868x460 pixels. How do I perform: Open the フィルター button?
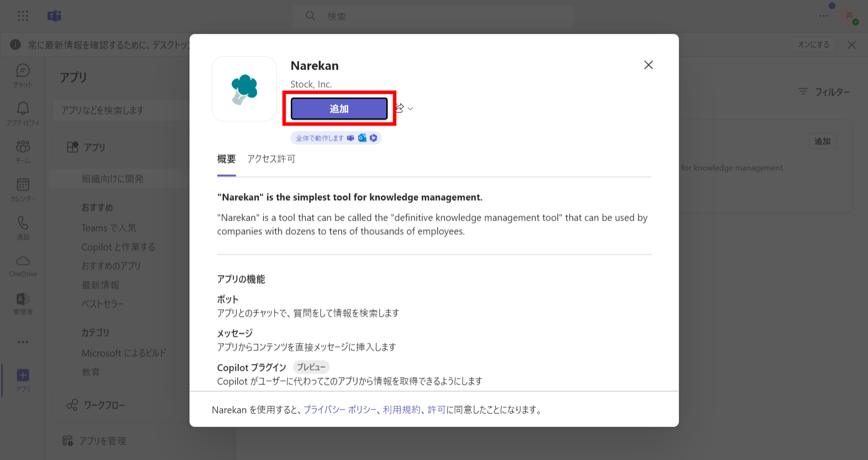[x=824, y=92]
